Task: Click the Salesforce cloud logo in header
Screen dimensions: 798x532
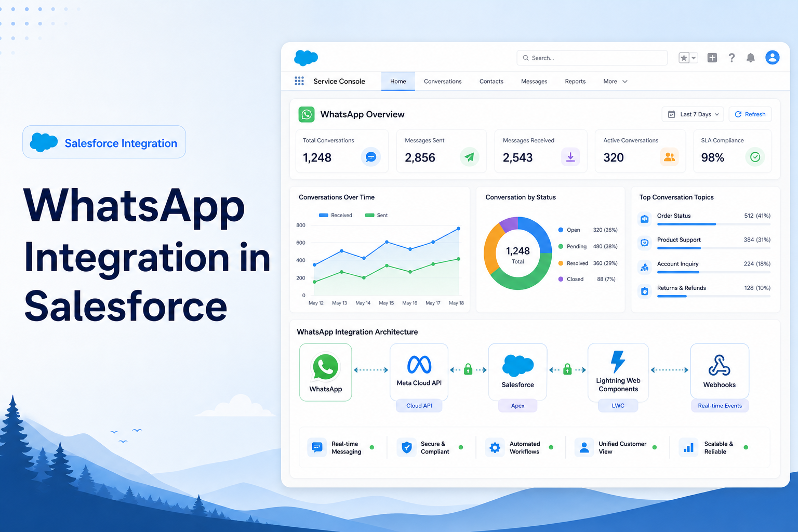Action: tap(306, 58)
